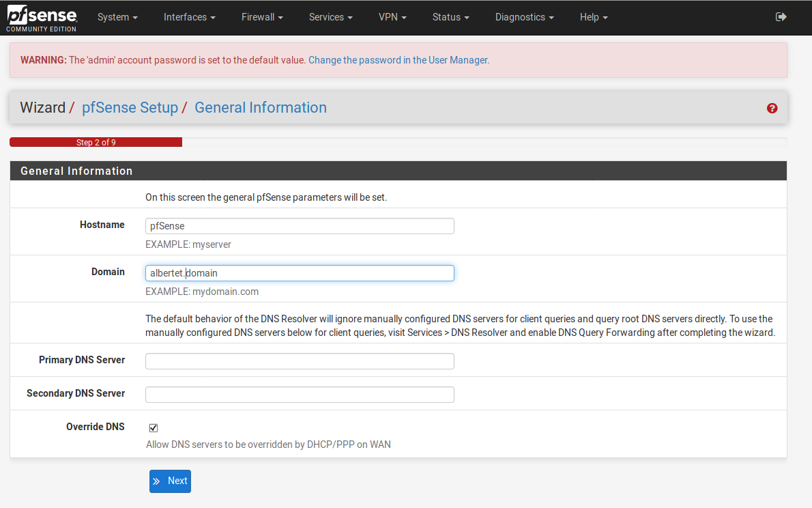Click the 'EXAMPLE: mydomain.com' hint text
Screen dimensions: 812x508
[202, 292]
